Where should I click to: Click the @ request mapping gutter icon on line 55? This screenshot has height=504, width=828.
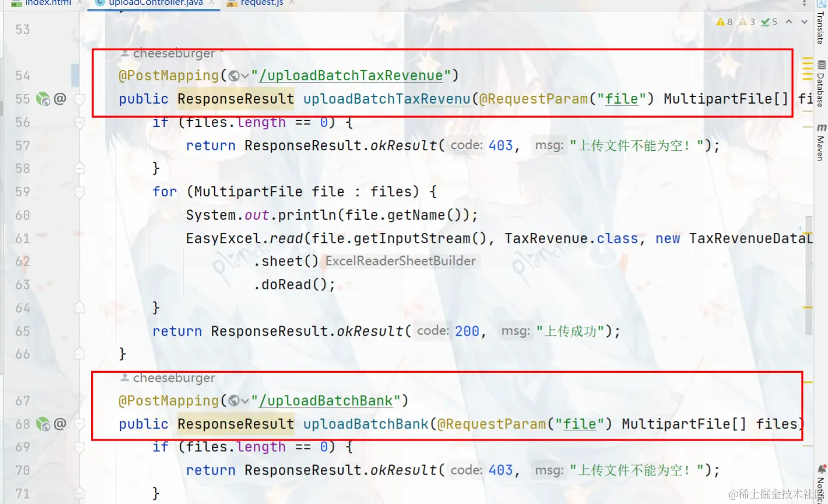[x=59, y=99]
